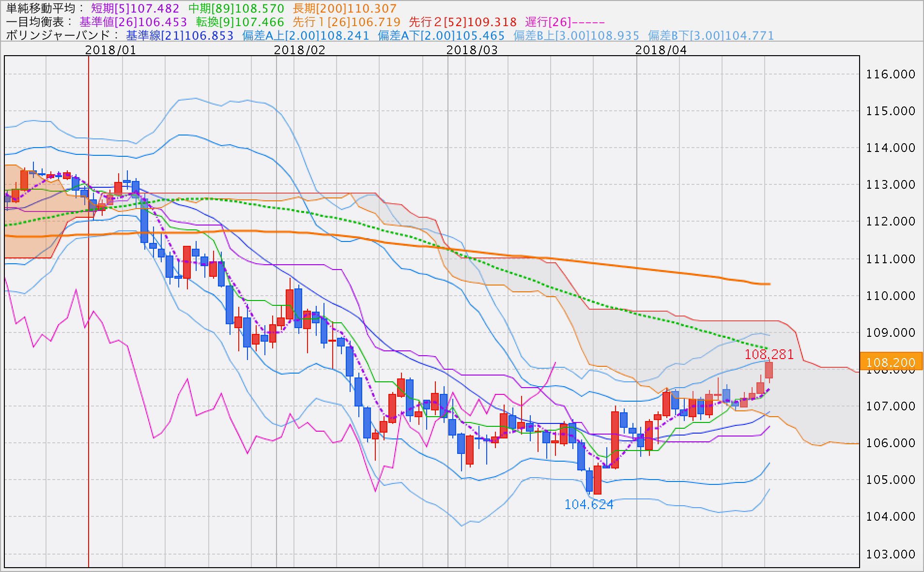Click the 107.000 price axis label

pos(891,406)
